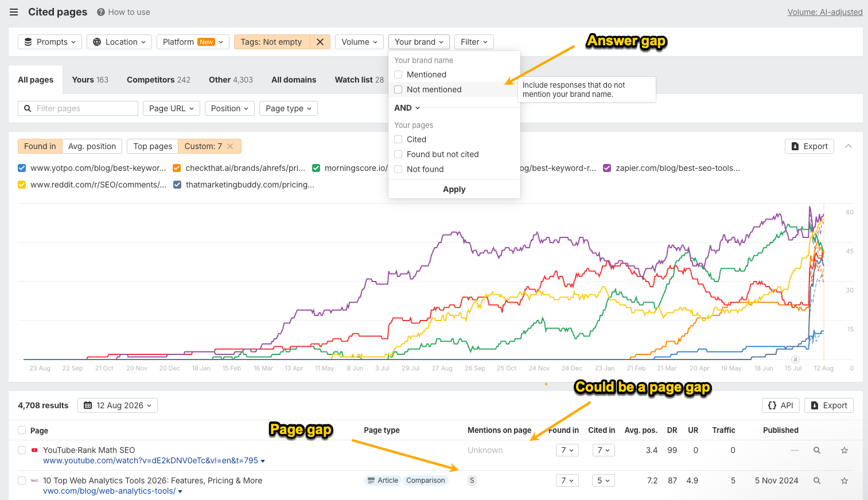
Task: Collapse the chart panel chevron
Action: pos(848,146)
